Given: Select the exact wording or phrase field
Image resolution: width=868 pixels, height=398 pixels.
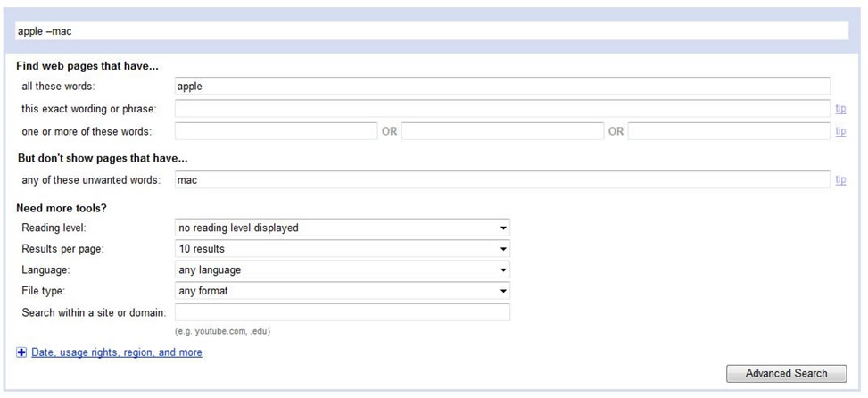Looking at the screenshot, I should click(502, 109).
